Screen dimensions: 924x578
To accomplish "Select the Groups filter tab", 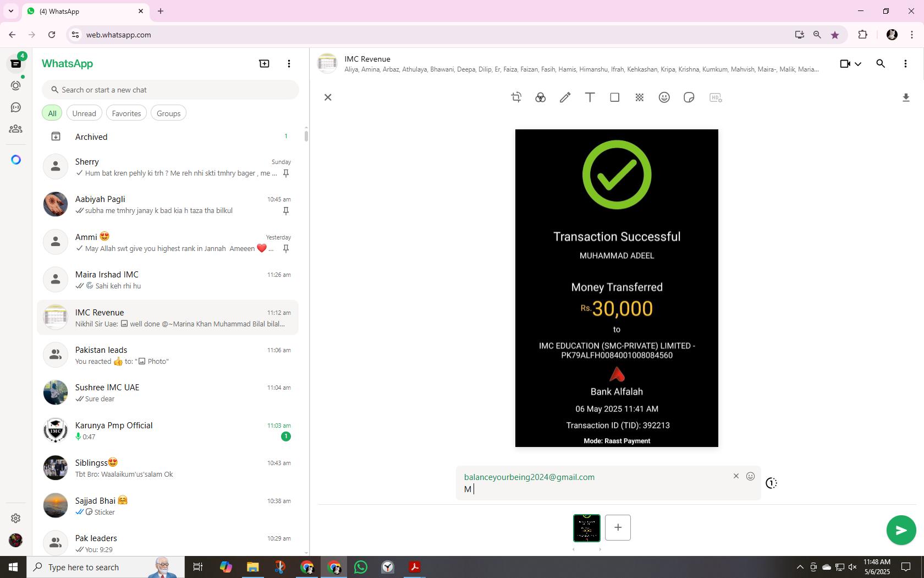I will click(168, 113).
